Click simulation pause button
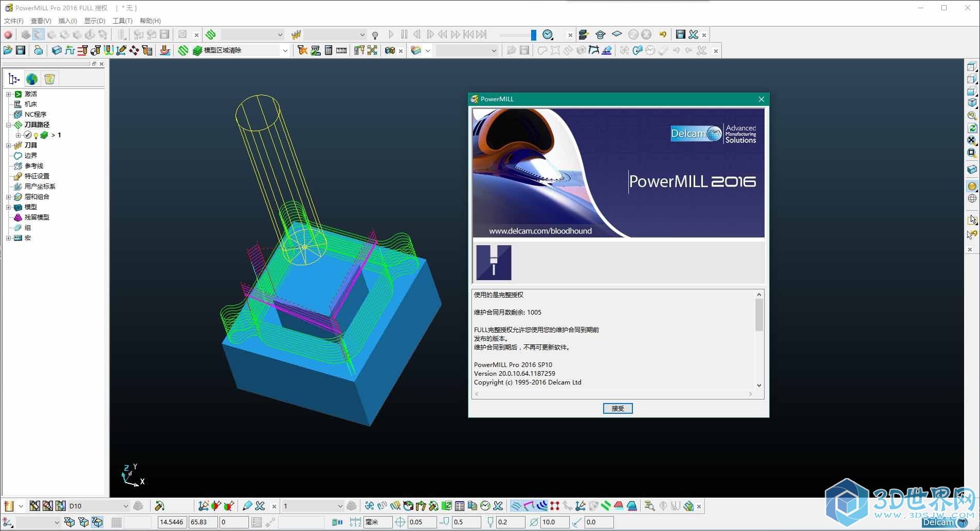The width and height of the screenshot is (980, 531). click(x=404, y=35)
